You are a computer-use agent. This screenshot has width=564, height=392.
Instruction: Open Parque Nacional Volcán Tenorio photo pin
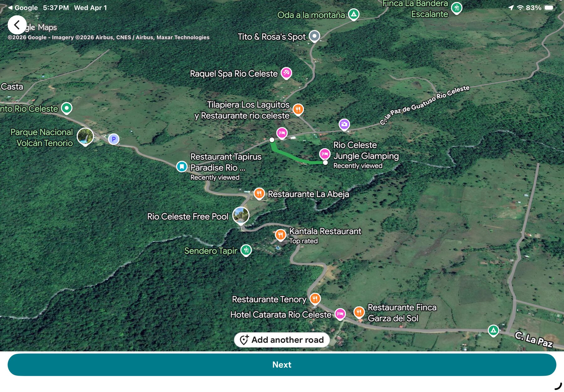[x=85, y=137]
